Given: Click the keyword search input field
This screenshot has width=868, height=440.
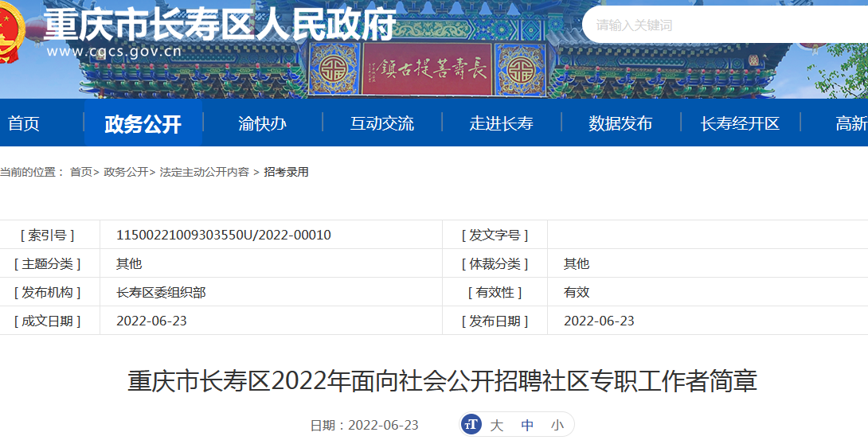Looking at the screenshot, I should (x=717, y=25).
